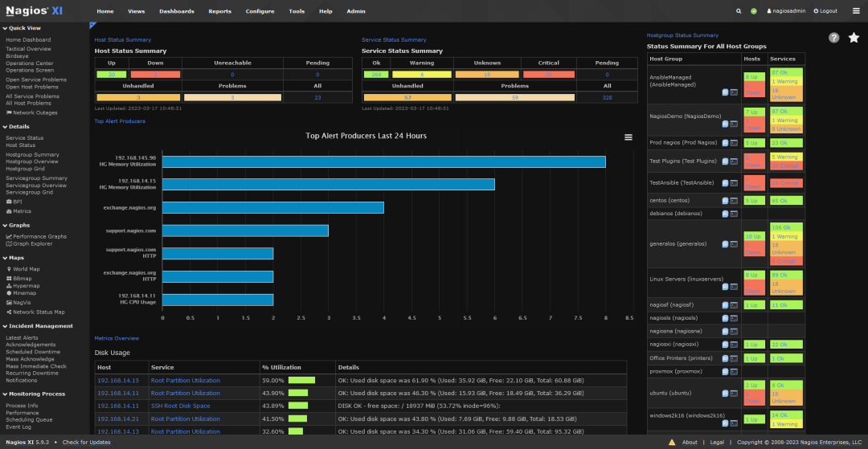
Task: Click the star favorite icon
Action: click(854, 38)
